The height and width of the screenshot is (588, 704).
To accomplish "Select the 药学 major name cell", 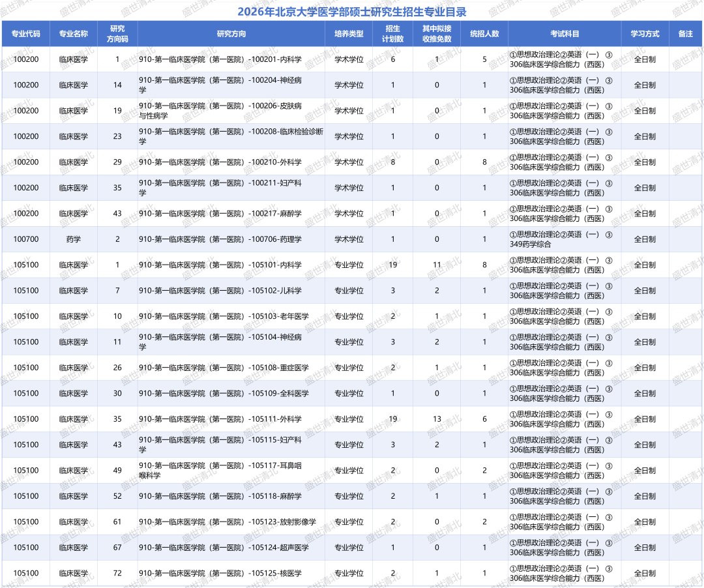I will pos(74,239).
